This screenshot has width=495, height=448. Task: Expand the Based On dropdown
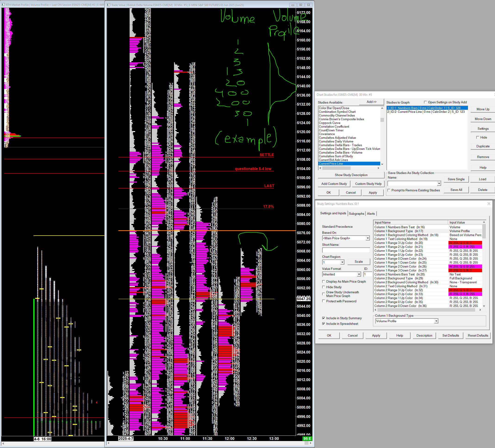[367, 238]
